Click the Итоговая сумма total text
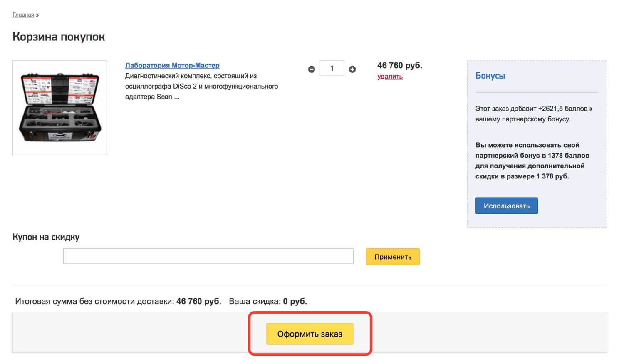 click(x=118, y=301)
